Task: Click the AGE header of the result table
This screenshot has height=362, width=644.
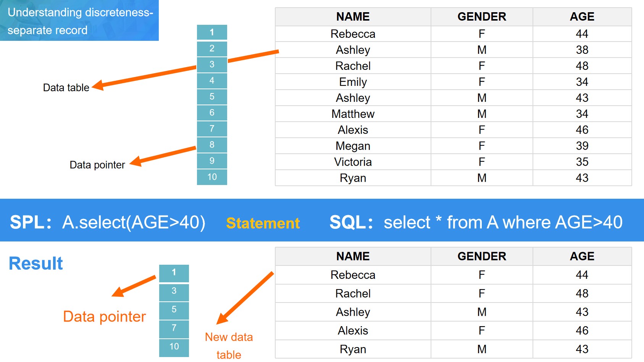Action: tap(582, 256)
